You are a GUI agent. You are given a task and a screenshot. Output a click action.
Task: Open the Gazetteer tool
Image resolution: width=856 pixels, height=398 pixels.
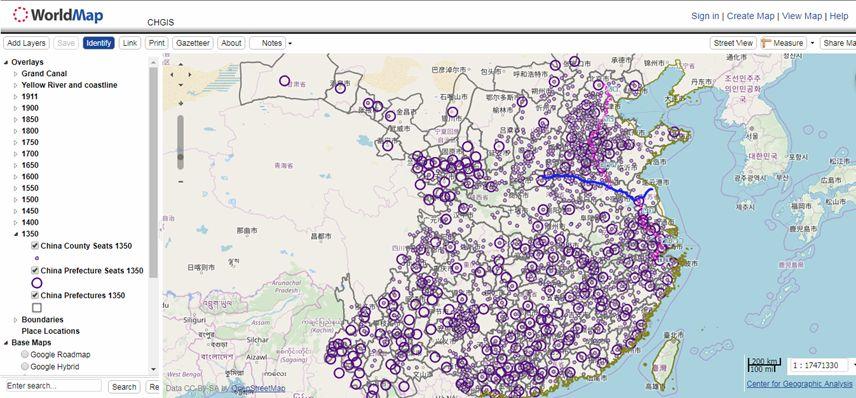193,43
